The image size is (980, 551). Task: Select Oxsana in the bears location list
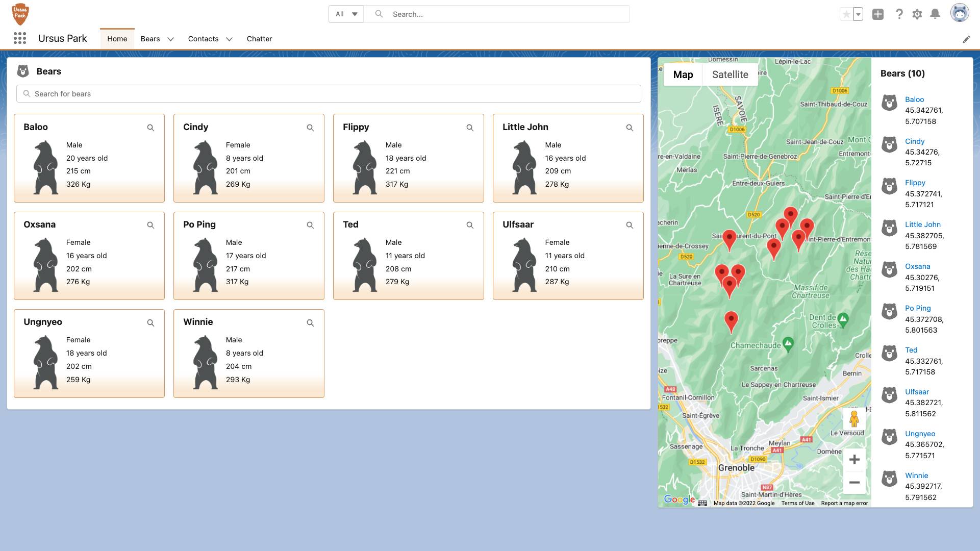[918, 266]
